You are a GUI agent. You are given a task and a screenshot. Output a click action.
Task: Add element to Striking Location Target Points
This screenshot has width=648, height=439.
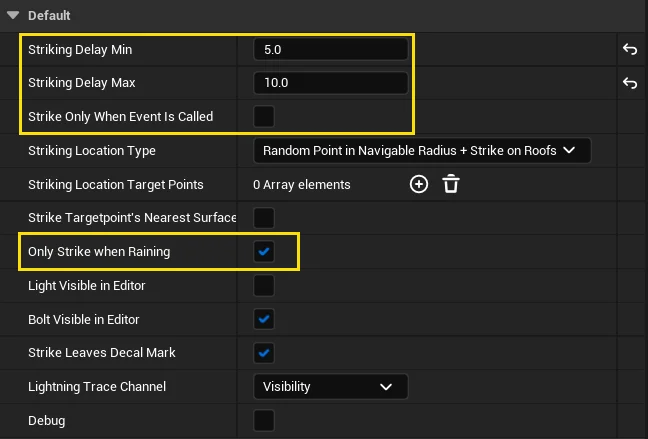click(419, 184)
